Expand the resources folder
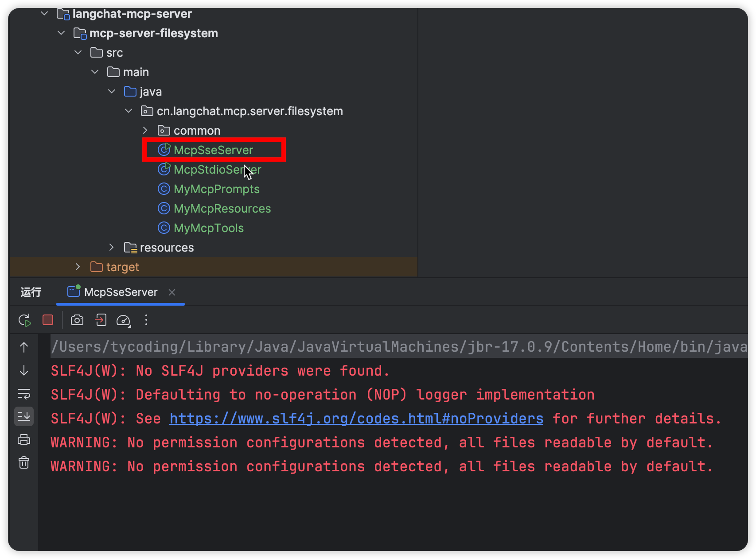 tap(111, 248)
